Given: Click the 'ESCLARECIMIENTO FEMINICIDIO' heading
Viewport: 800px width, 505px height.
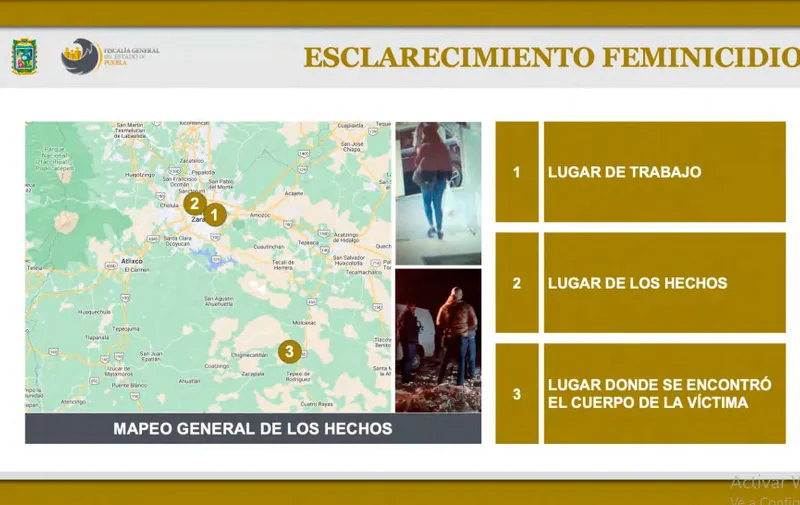Looking at the screenshot, I should pos(552,57).
